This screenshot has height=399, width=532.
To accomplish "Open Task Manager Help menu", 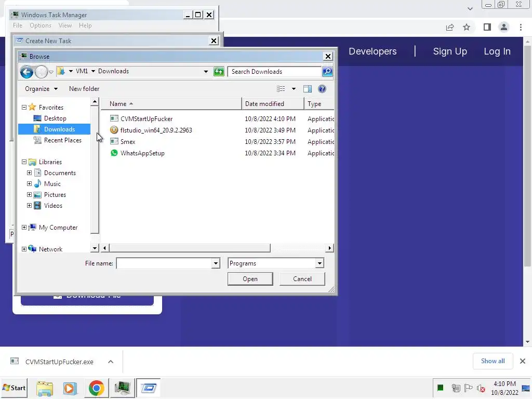I will (85, 25).
